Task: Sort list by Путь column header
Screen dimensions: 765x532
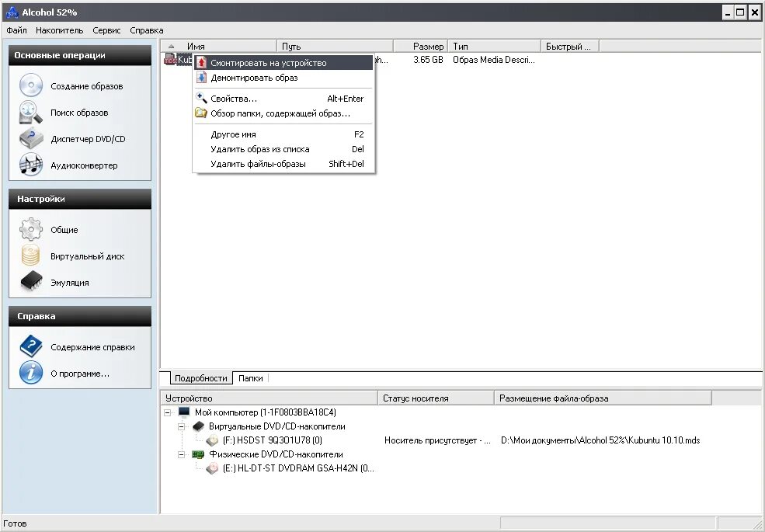Action: pyautogui.click(x=335, y=47)
